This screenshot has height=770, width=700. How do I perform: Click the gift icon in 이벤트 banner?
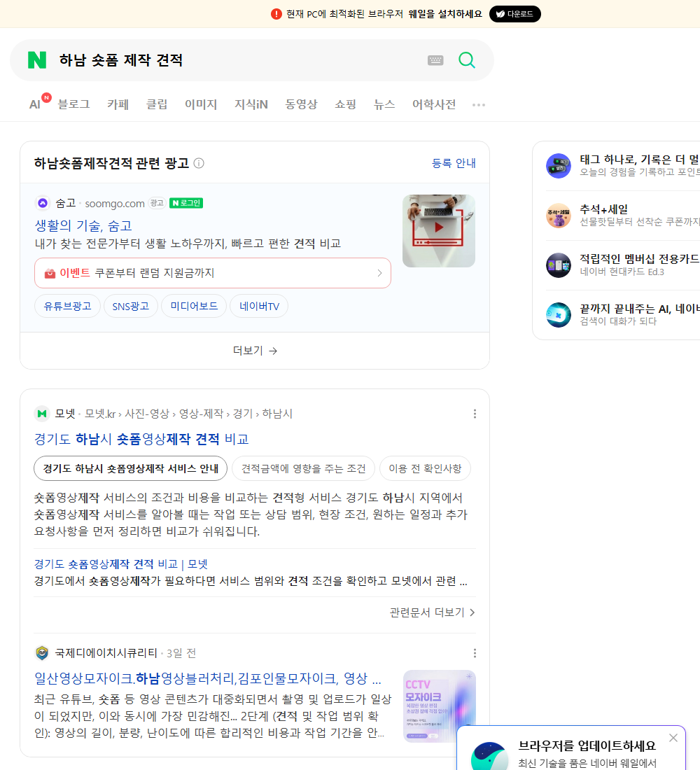coord(50,274)
